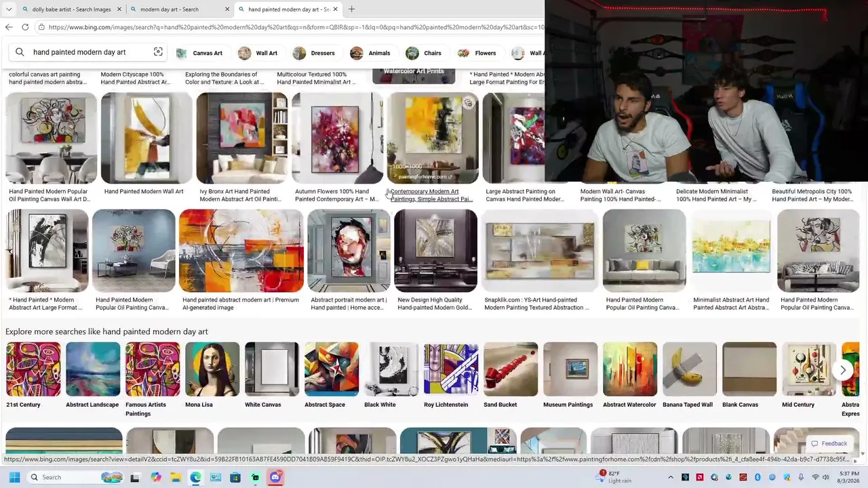Open a new browser tab
Screen dimensions: 868x488
point(351,9)
